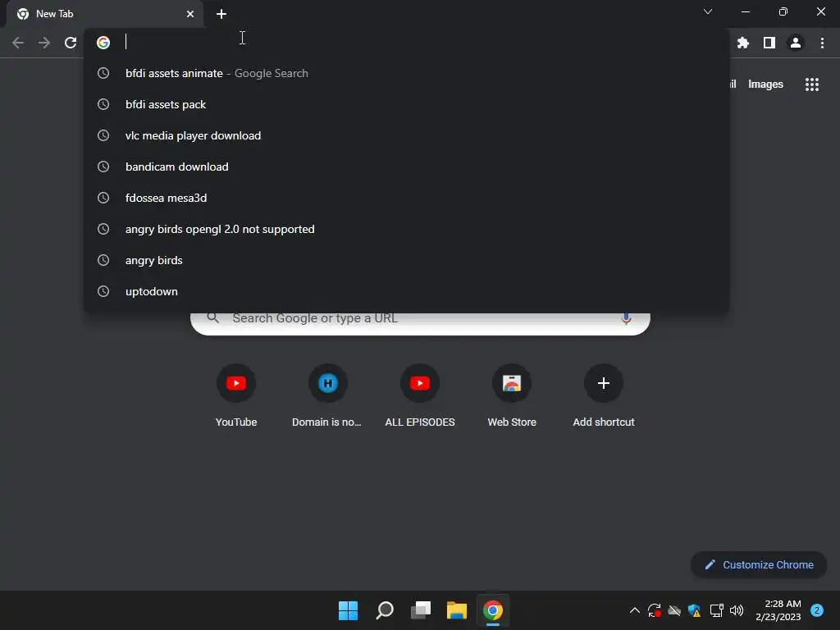Viewport: 840px width, 630px height.
Task: Choose suggestion angry birds opengl 2.0 not supported
Action: [406, 230]
